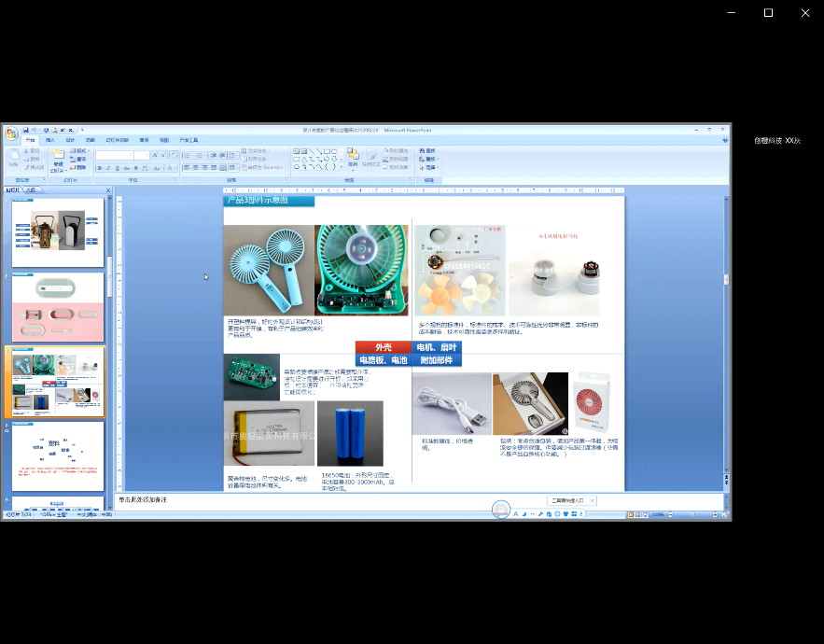Switch to the Insert ribbon tab
824x644 pixels.
coord(49,140)
